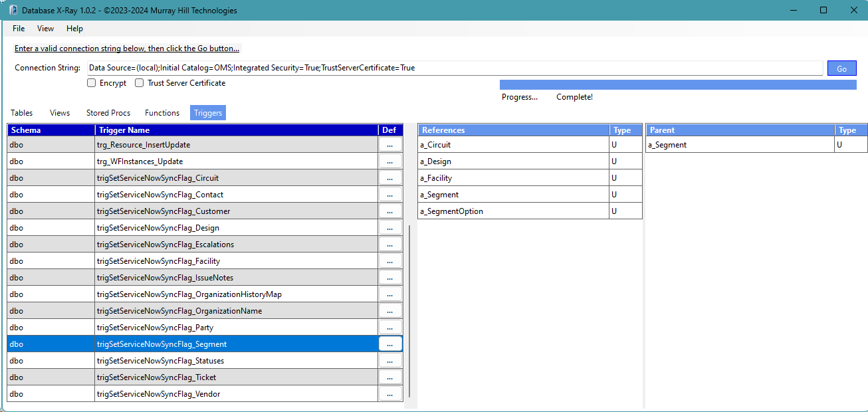The width and height of the screenshot is (868, 412).
Task: Open the File menu
Action: coord(19,29)
